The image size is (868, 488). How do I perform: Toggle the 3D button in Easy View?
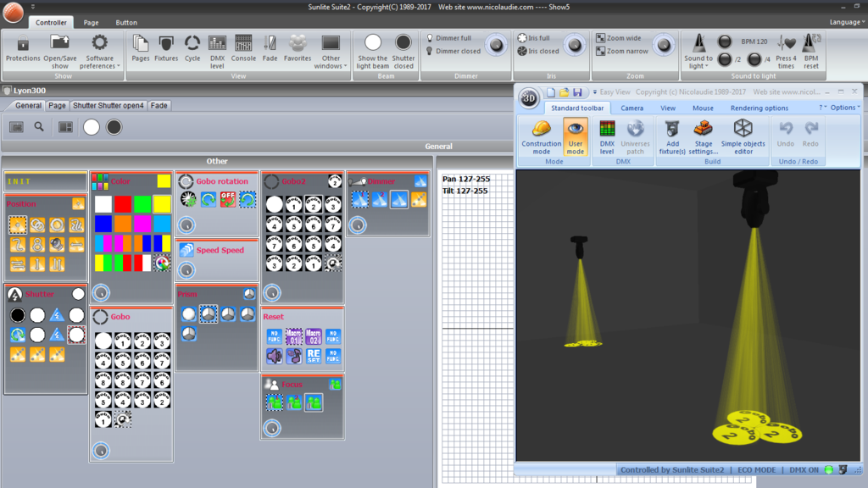[529, 98]
